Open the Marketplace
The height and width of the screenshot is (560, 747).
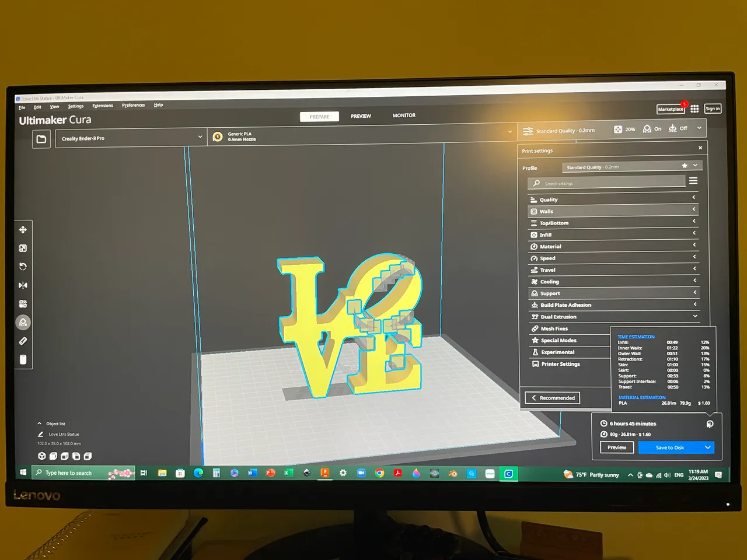point(670,109)
